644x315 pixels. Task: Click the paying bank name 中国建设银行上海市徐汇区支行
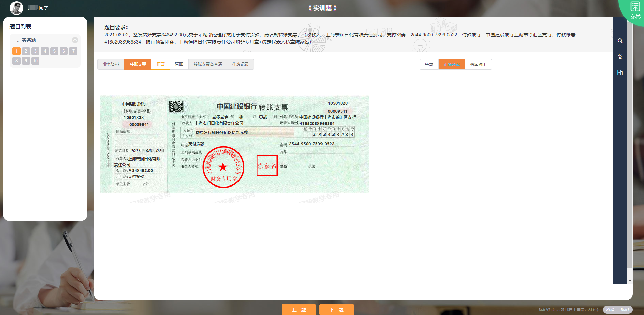(327, 117)
